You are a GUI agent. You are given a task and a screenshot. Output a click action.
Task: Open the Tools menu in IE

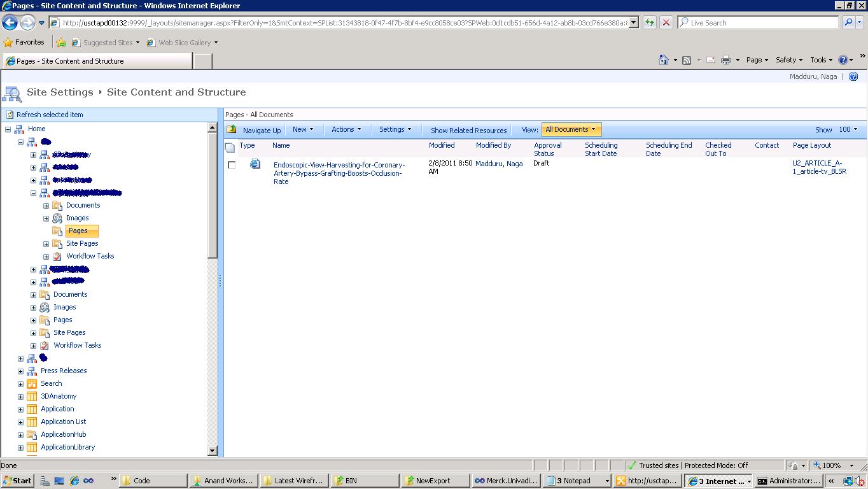pyautogui.click(x=822, y=60)
